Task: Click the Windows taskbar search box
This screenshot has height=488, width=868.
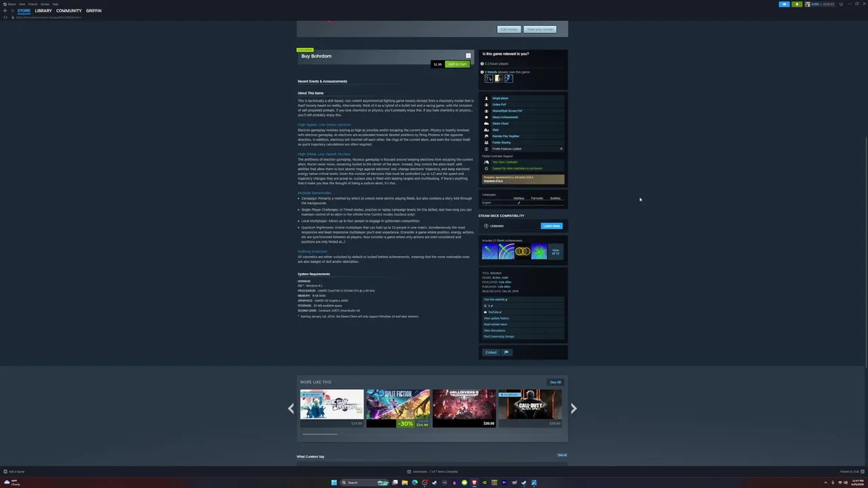Action: 365,483
